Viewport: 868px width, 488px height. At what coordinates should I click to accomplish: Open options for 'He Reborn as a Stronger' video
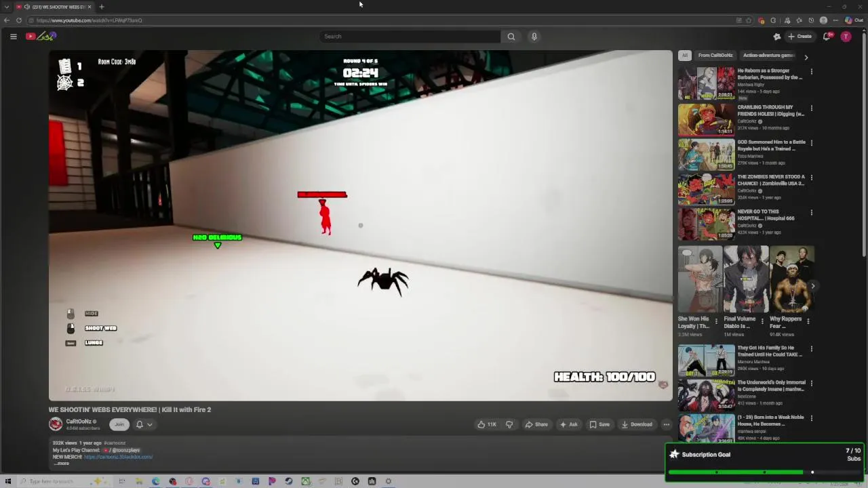[x=811, y=71]
